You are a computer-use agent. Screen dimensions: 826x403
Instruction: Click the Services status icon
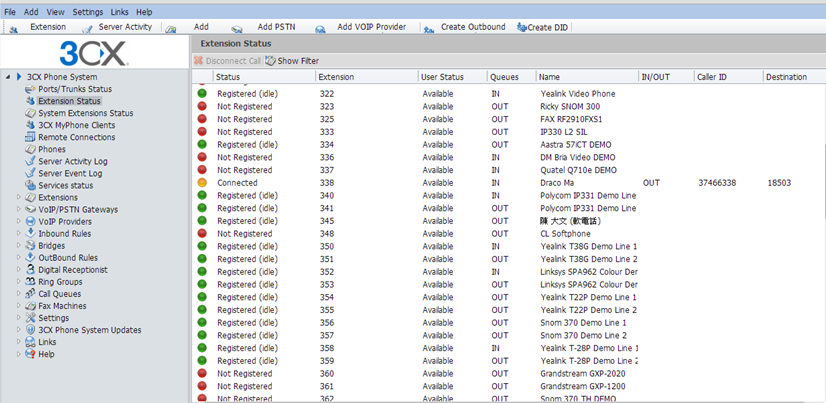click(x=30, y=186)
